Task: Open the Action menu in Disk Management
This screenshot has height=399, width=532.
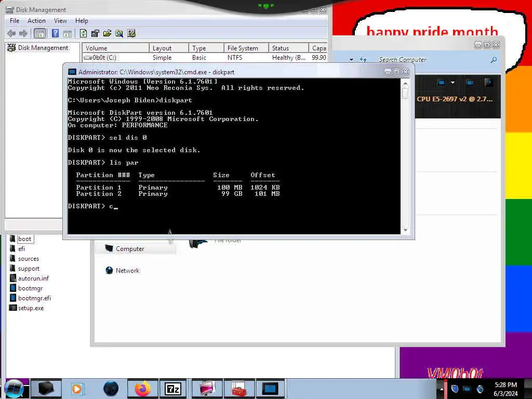Action: tap(36, 21)
